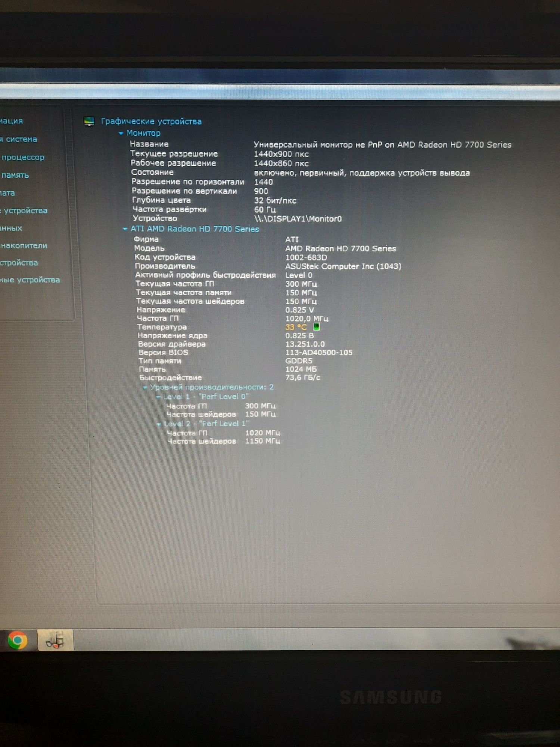Viewport: 560px width, 747px height.
Task: Click the Level 2 Частота ГП value 1020 МГц
Action: click(x=263, y=433)
